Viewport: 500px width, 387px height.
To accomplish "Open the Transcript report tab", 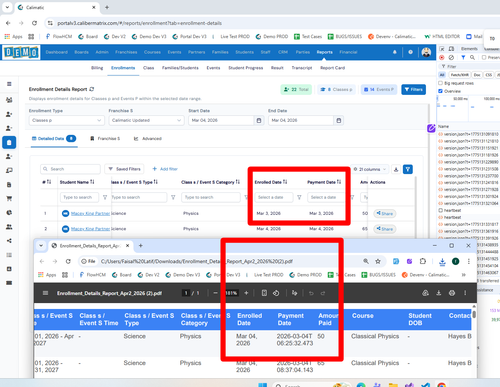I will point(302,68).
